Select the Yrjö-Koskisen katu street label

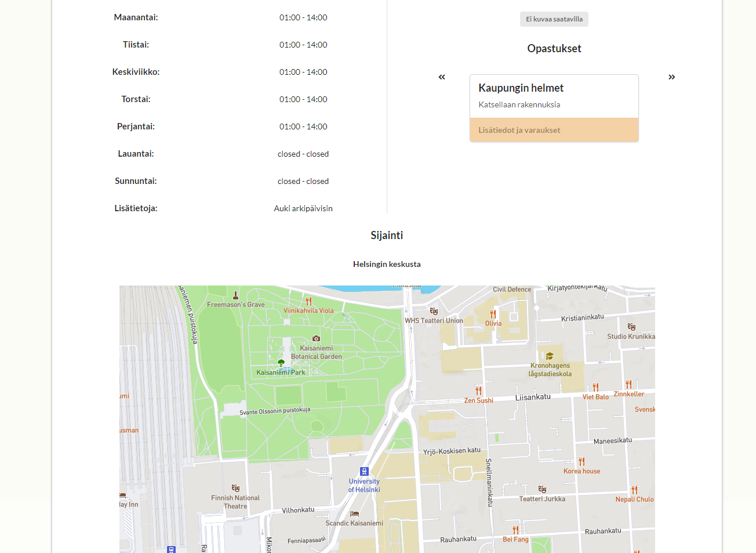(452, 451)
